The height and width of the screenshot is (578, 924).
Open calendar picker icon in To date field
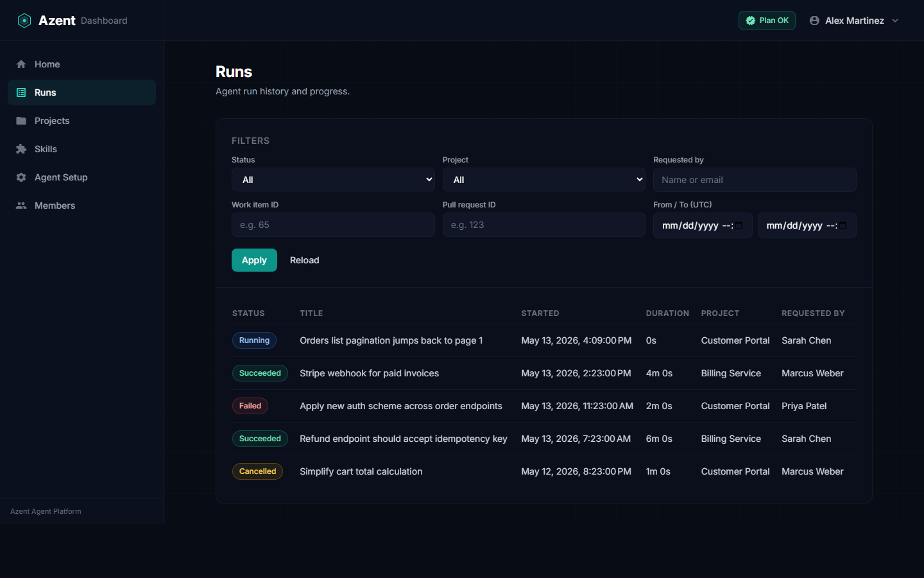[843, 225]
